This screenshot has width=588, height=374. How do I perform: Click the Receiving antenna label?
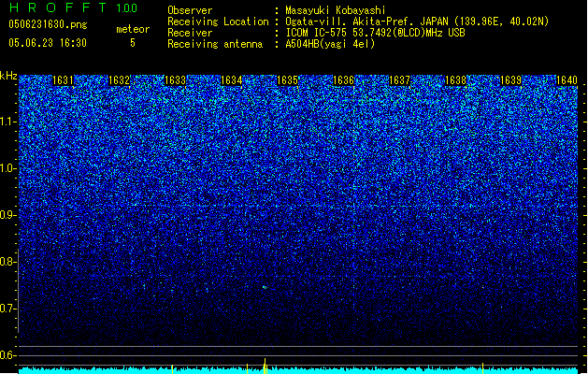215,44
